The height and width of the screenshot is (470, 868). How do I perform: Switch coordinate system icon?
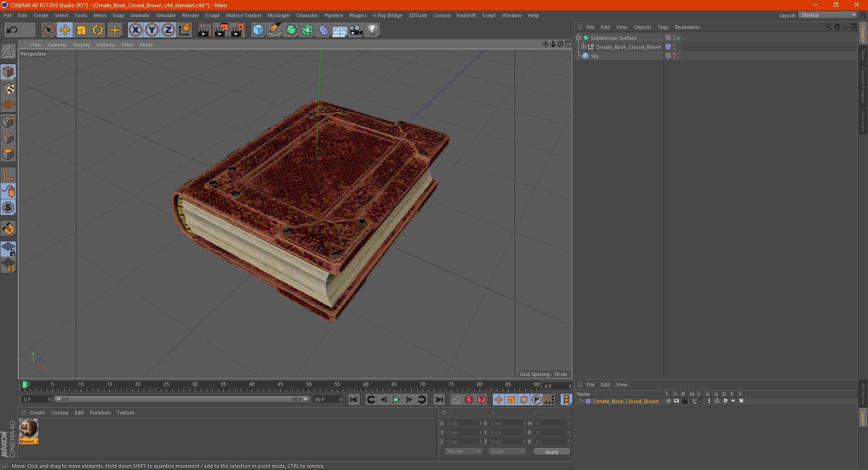tap(184, 30)
